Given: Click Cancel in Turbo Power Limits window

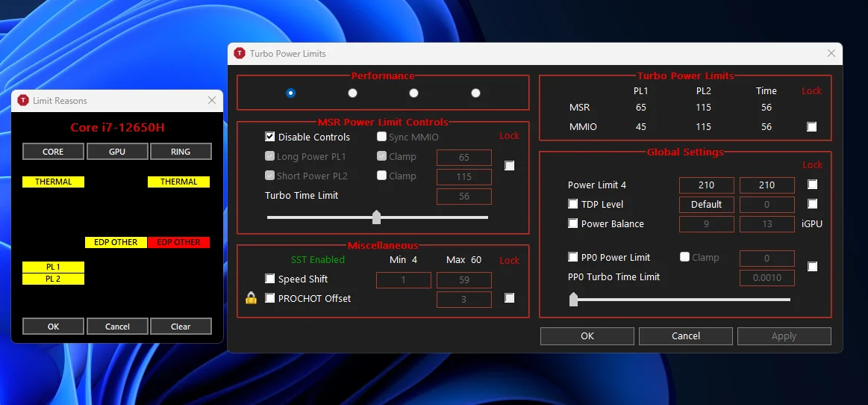Looking at the screenshot, I should coord(686,336).
